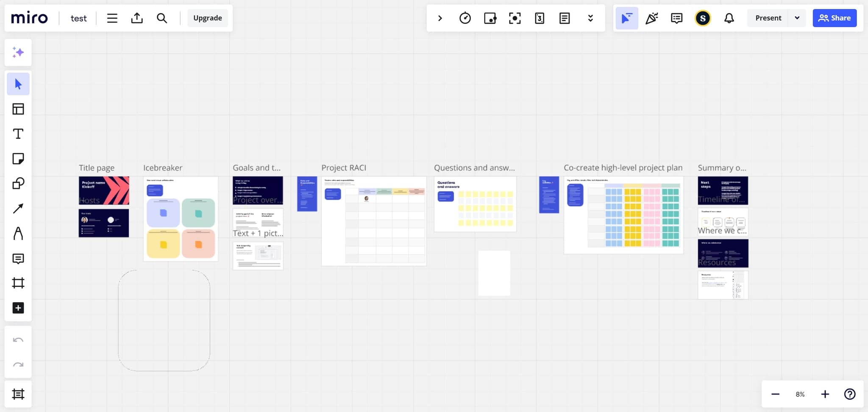Select the Sticky note tool
Screen dimensions: 868x412
pyautogui.click(x=18, y=159)
